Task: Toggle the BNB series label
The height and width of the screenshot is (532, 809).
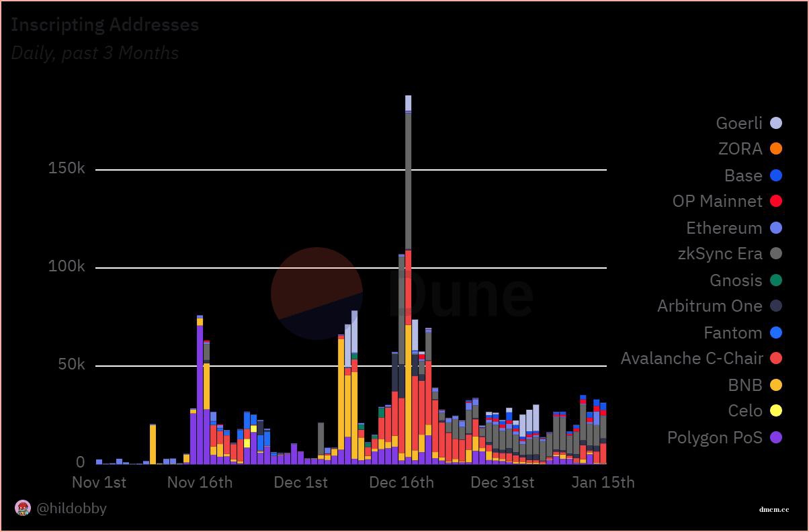Action: click(x=745, y=385)
